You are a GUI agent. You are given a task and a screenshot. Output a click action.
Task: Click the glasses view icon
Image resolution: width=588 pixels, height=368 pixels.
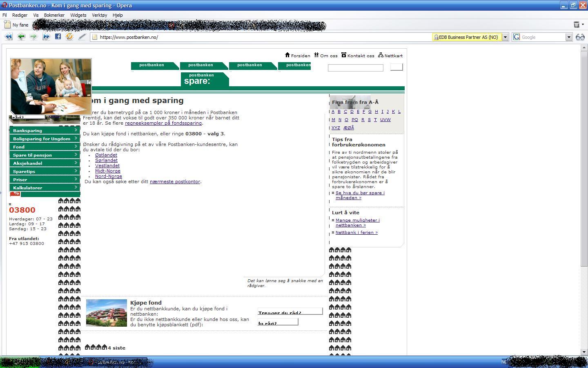(x=580, y=37)
